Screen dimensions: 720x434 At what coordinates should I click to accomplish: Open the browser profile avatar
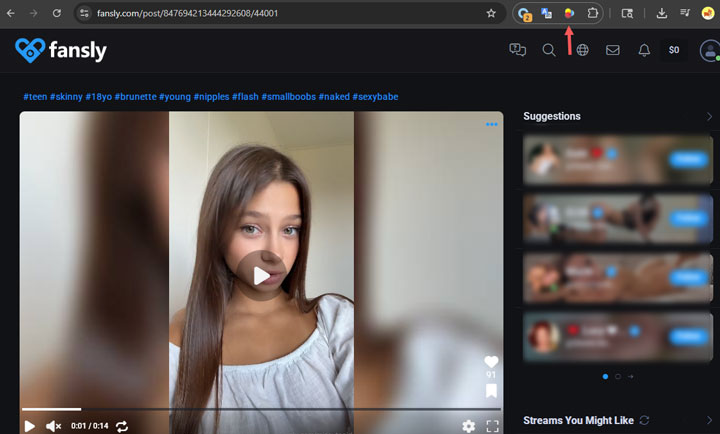708,13
